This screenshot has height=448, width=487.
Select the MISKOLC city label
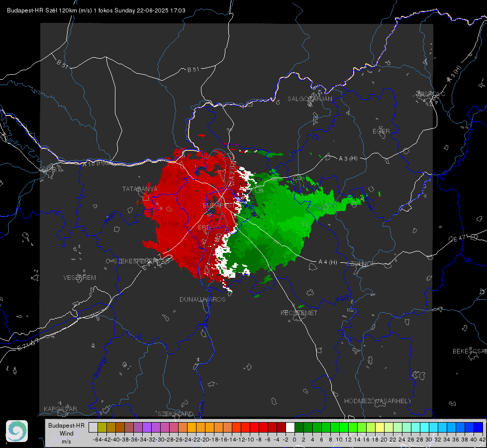click(x=431, y=94)
